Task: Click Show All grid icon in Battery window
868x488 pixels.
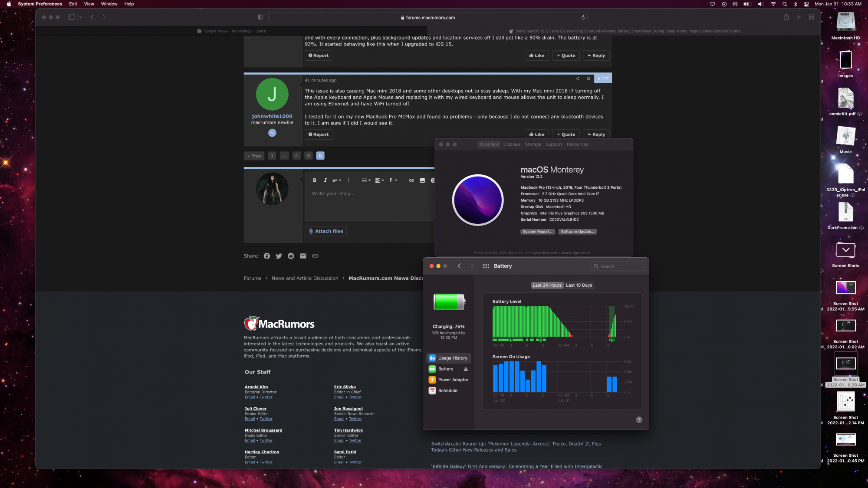Action: [x=486, y=266]
